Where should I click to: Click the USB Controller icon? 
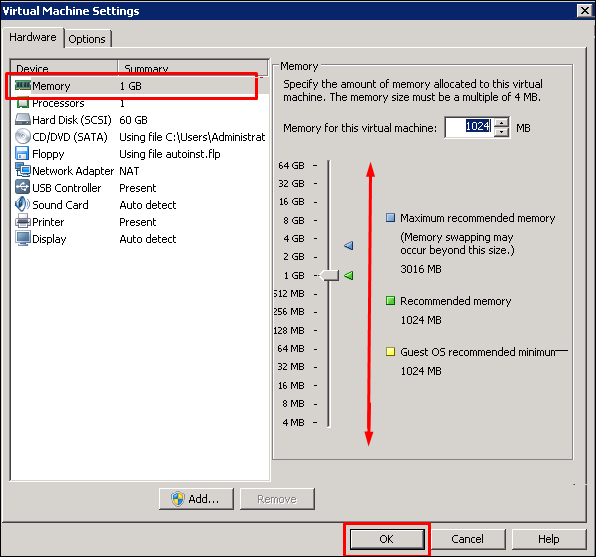point(23,187)
